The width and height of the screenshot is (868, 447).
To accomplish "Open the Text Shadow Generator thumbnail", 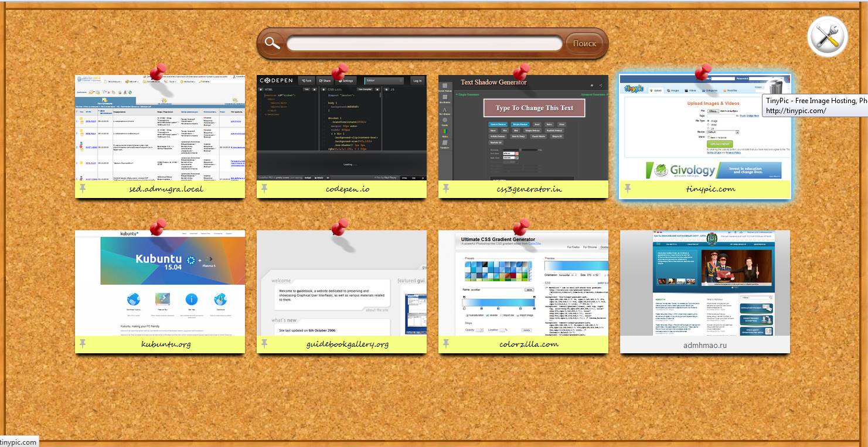I will (523, 128).
